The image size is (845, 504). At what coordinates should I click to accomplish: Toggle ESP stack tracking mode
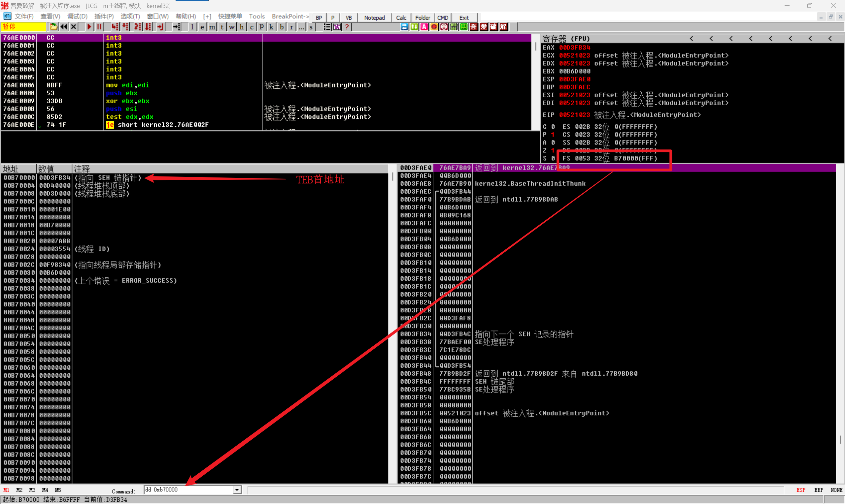click(800, 490)
